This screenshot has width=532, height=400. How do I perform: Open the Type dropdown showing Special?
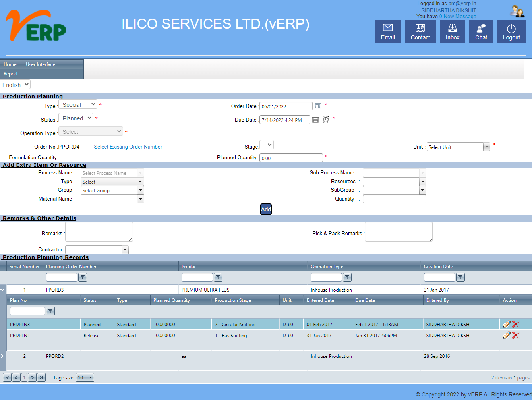tap(78, 104)
